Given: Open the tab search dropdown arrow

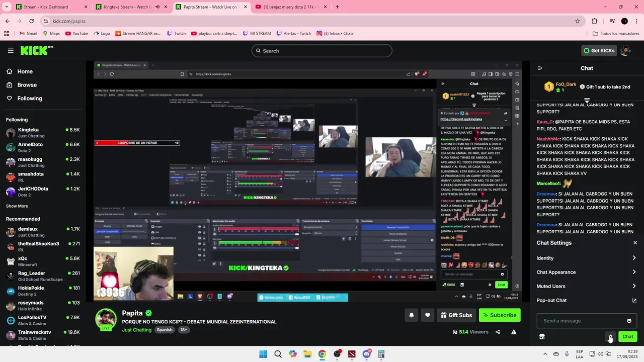Looking at the screenshot, I should (6, 7).
